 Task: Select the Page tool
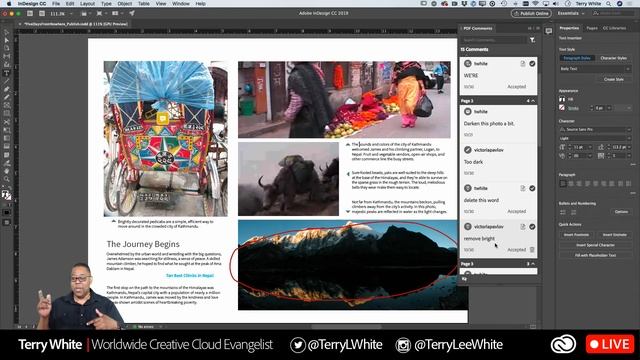click(x=7, y=48)
